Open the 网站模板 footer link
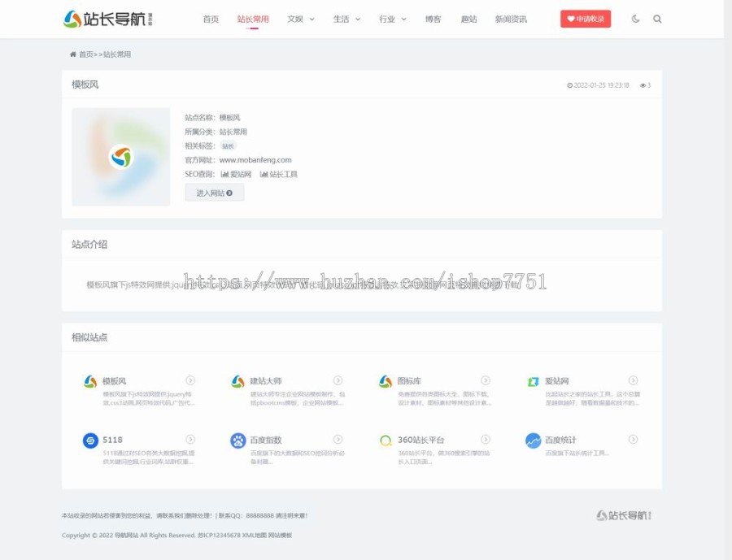Screen dimensions: 732x560 click(x=280, y=536)
